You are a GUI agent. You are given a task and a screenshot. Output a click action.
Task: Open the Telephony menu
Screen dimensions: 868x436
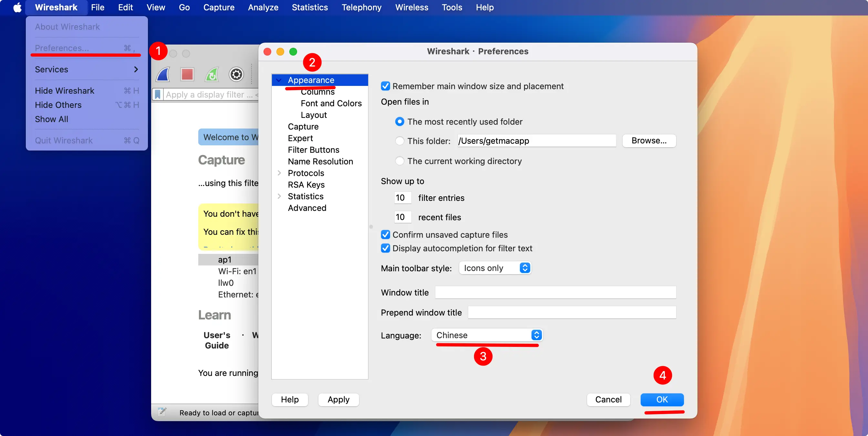(x=362, y=7)
